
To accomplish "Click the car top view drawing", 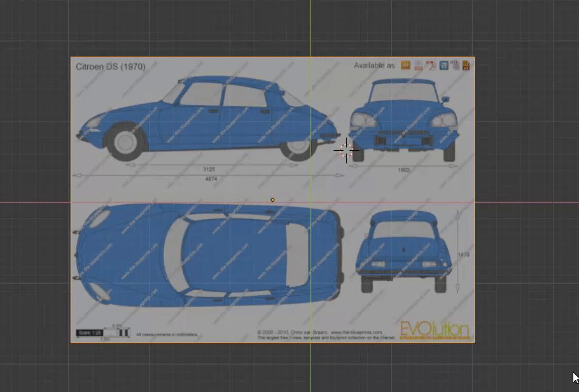I will click(210, 255).
